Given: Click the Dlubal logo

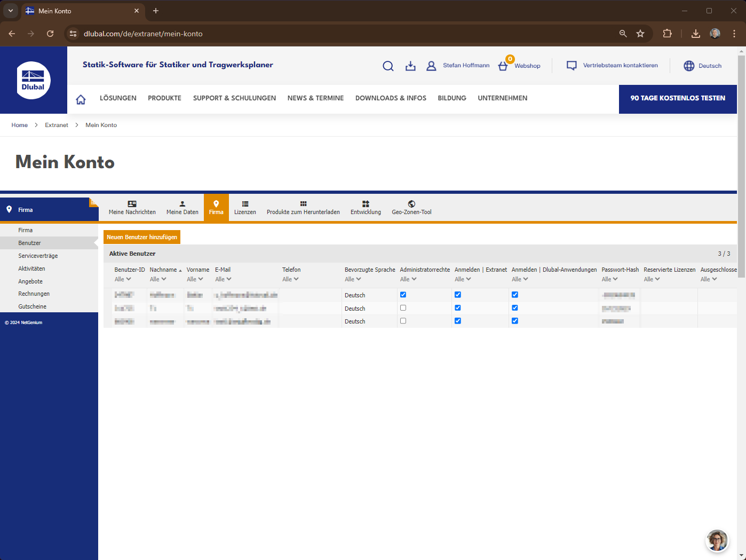Looking at the screenshot, I should click(33, 80).
